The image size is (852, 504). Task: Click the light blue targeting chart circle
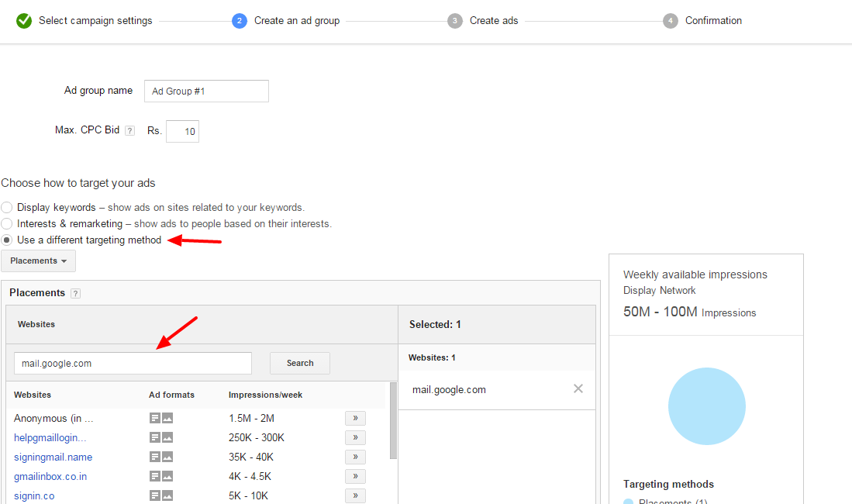707,406
